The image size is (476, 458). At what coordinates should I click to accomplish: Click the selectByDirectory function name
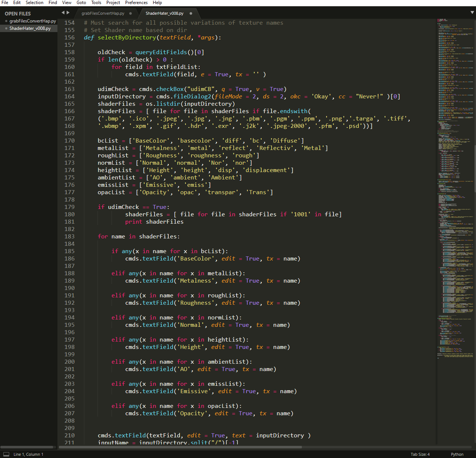coord(127,38)
